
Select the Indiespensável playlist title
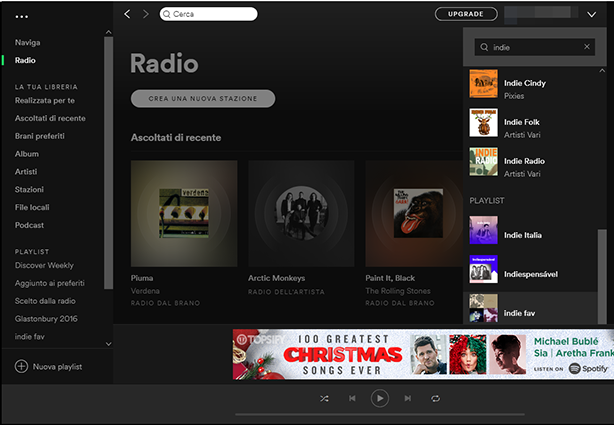531,274
